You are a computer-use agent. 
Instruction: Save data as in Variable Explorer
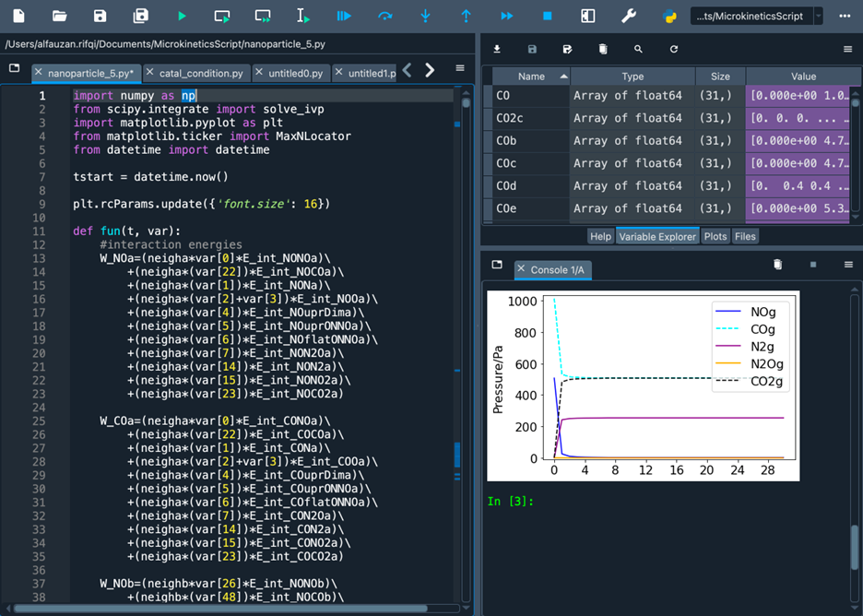567,49
